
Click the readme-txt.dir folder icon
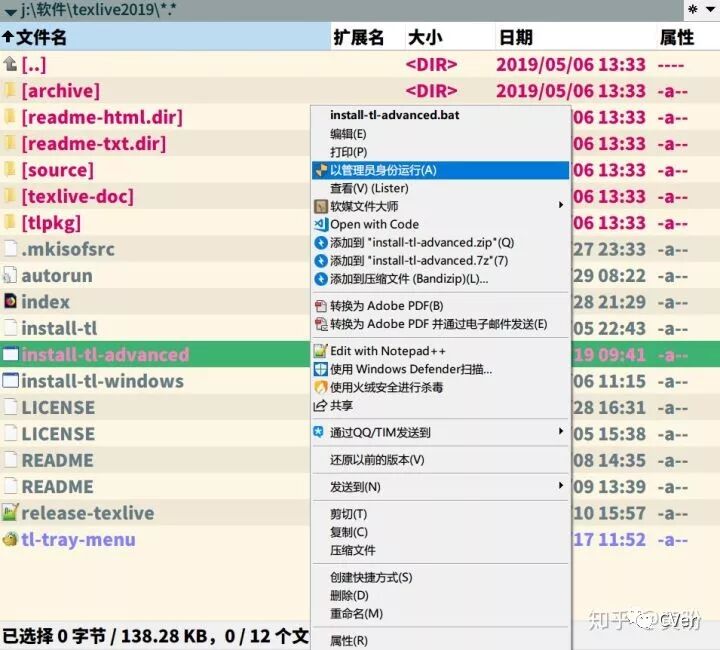tap(10, 143)
